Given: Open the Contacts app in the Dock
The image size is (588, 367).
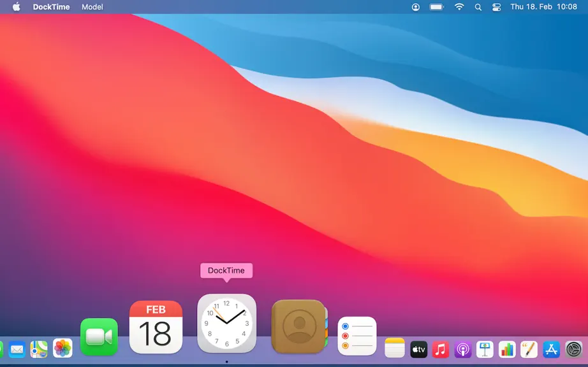Looking at the screenshot, I should pos(299,327).
